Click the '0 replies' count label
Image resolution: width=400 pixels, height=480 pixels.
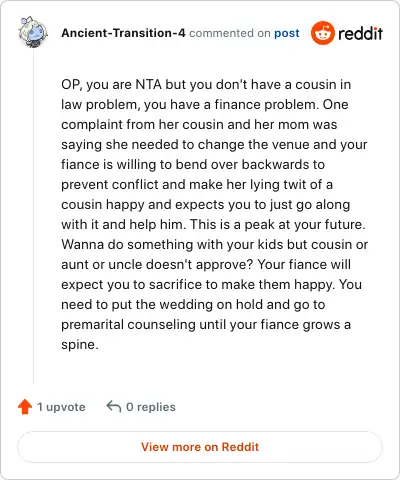[x=151, y=407]
